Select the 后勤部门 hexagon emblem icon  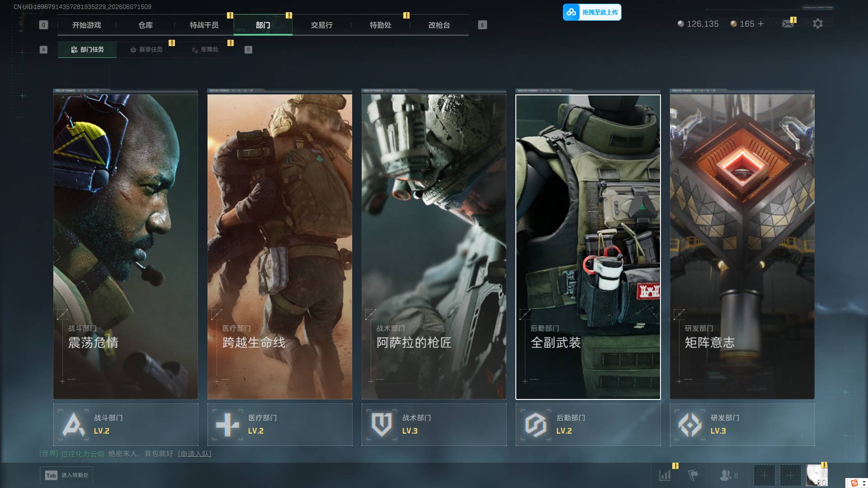tap(536, 425)
